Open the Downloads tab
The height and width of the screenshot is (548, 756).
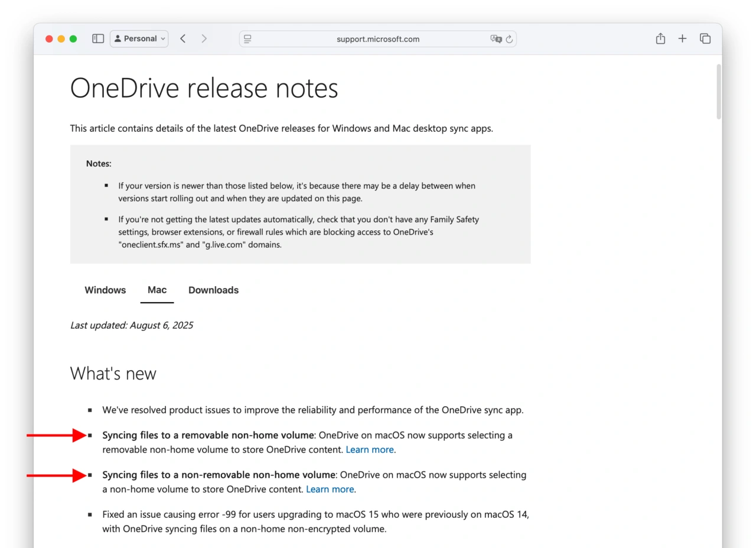213,290
